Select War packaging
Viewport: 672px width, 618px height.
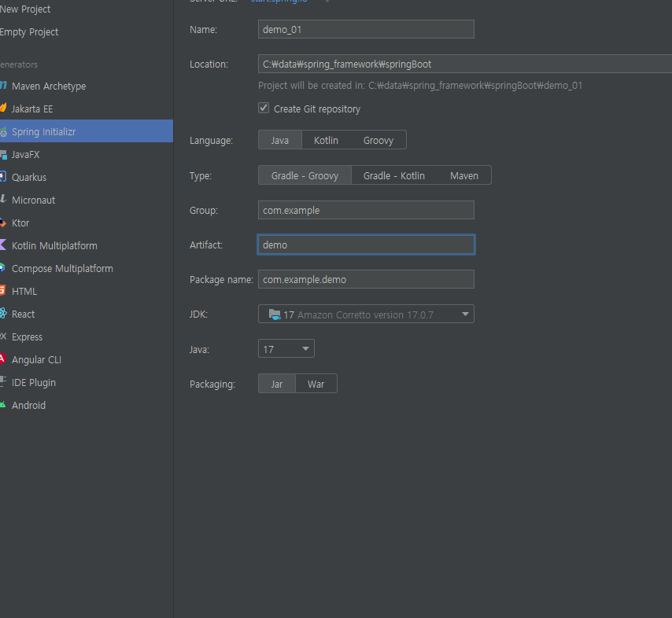[x=316, y=384]
